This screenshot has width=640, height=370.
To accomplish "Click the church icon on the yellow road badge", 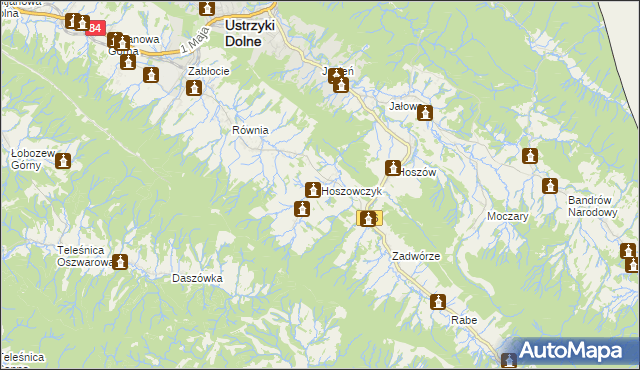I will pos(368,218).
